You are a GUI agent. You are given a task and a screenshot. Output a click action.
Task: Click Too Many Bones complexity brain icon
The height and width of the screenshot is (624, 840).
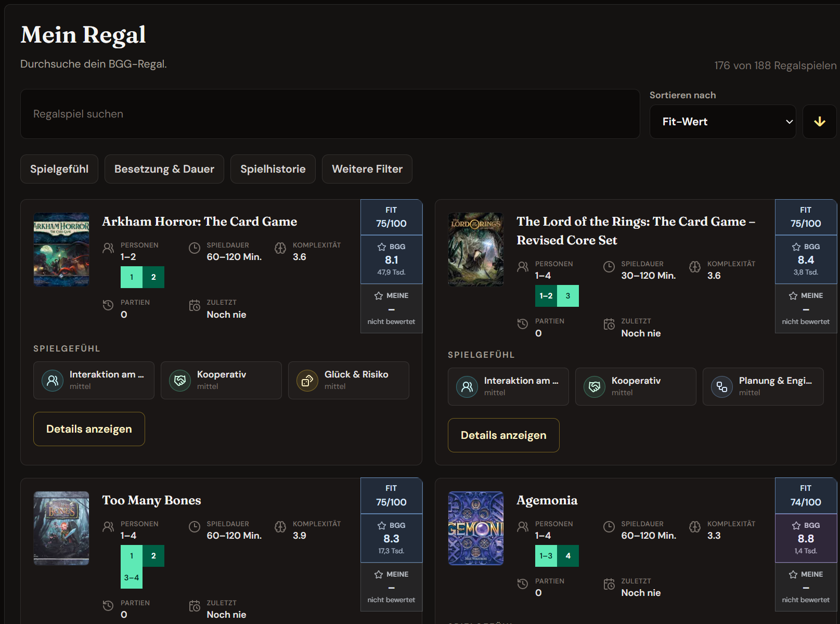click(x=280, y=527)
